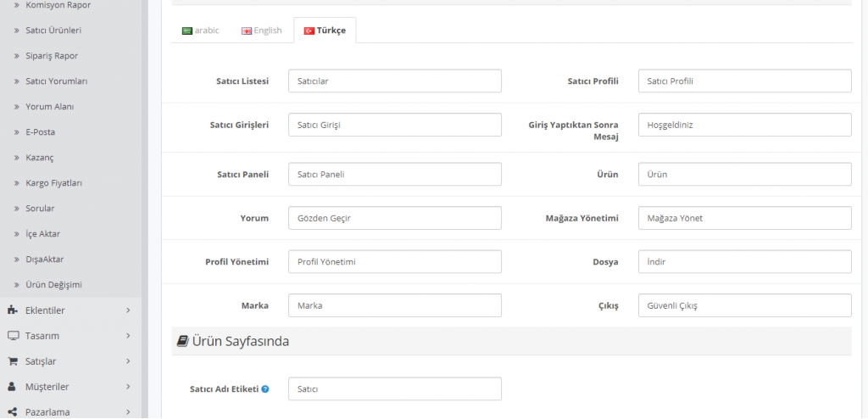Image resolution: width=868 pixels, height=419 pixels.
Task: Click the book icon beside Ürün Sayfasında
Action: pyautogui.click(x=182, y=342)
